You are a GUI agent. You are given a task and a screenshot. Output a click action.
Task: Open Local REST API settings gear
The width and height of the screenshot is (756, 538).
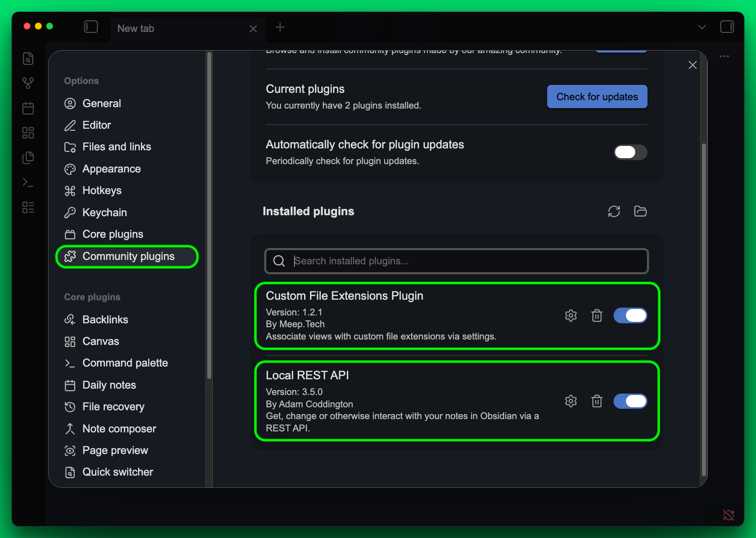tap(571, 401)
